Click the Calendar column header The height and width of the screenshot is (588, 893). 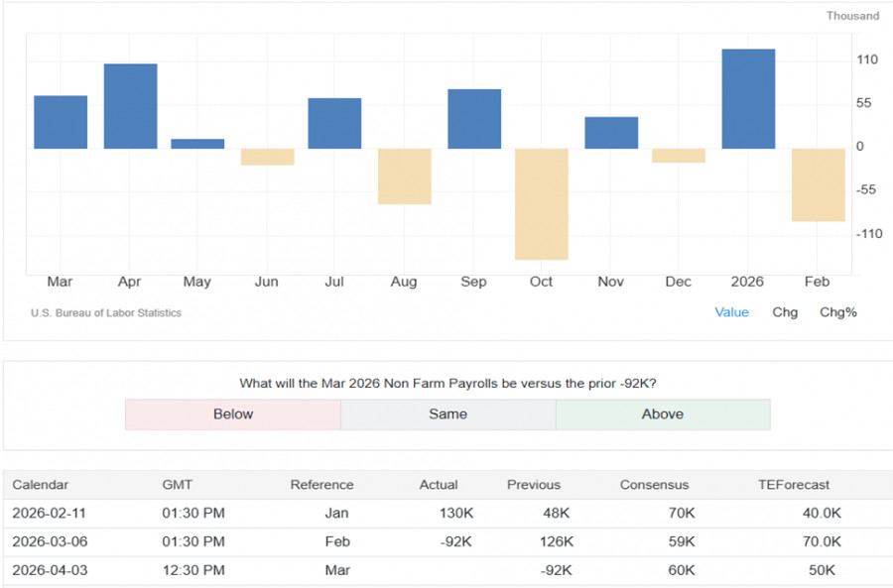pyautogui.click(x=41, y=485)
